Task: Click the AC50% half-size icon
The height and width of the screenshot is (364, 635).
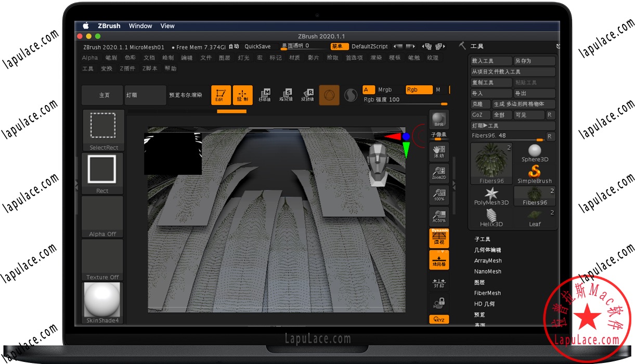Action: (x=439, y=216)
